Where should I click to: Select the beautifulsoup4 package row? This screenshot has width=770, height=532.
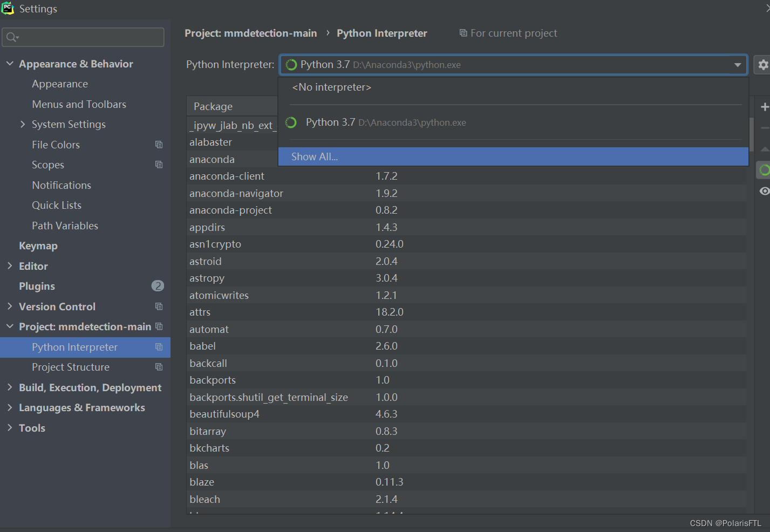point(467,414)
